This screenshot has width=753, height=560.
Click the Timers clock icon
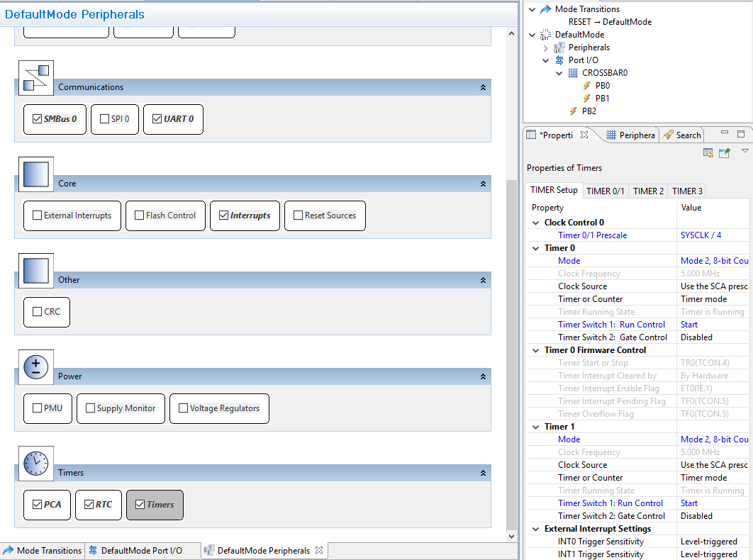pos(35,464)
